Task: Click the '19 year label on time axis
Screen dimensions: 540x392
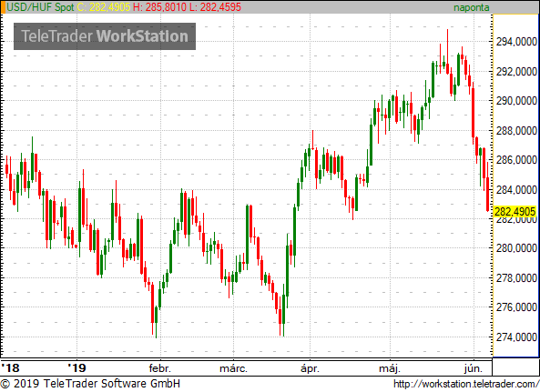Action: pyautogui.click(x=76, y=368)
